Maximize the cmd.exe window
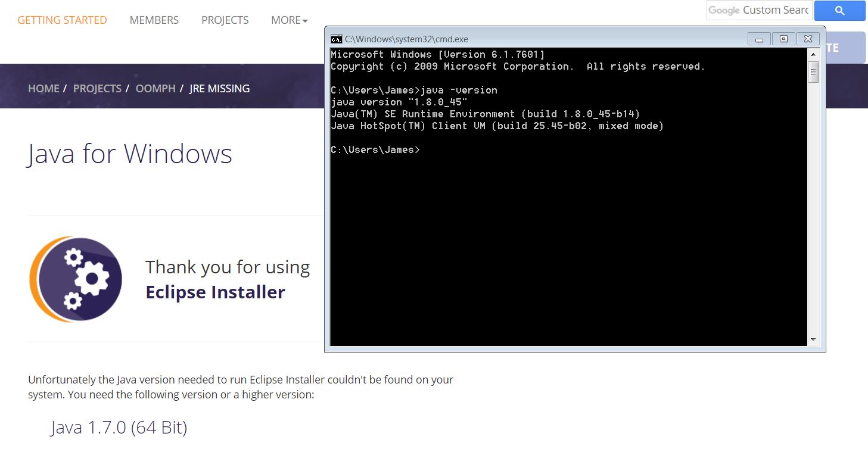Image resolution: width=868 pixels, height=449 pixels. (x=783, y=39)
